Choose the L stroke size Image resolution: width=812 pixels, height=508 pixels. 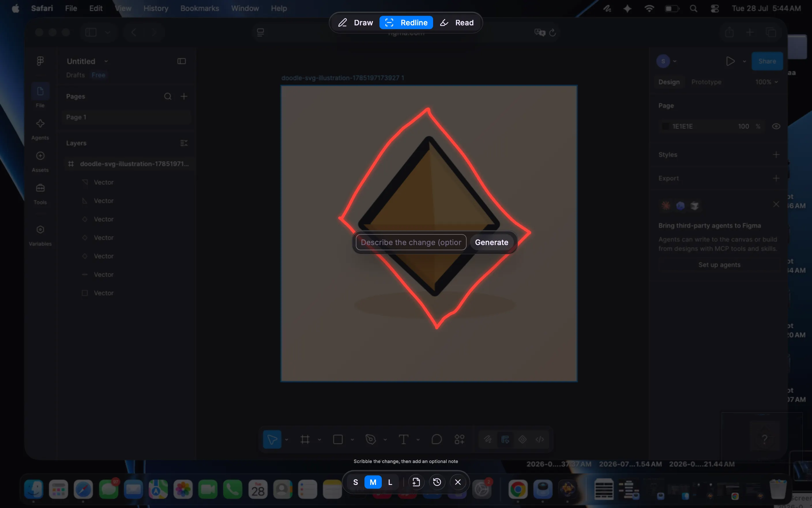click(390, 482)
